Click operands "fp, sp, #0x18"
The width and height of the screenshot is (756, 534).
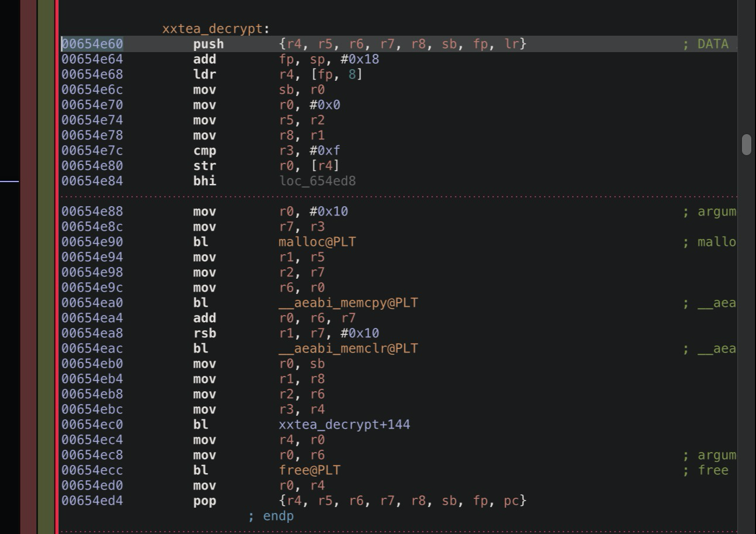[x=329, y=59]
